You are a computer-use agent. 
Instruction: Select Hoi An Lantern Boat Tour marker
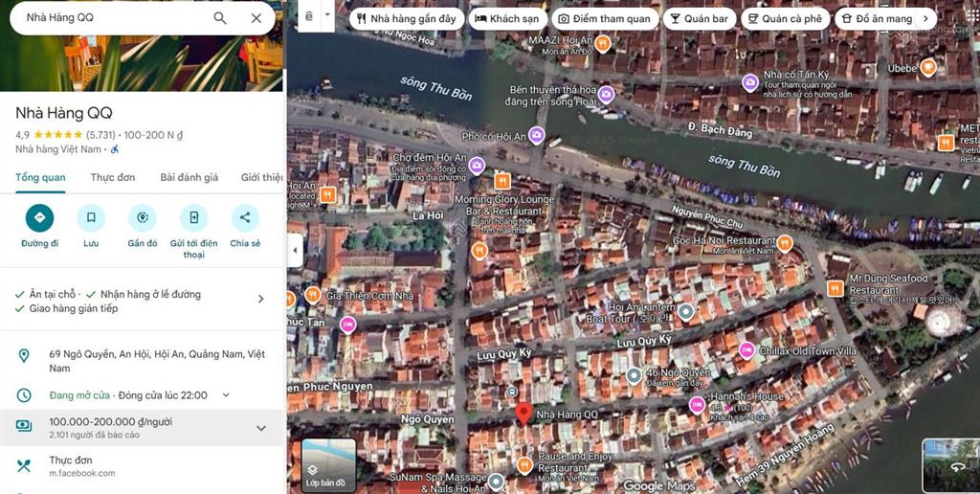click(x=685, y=311)
